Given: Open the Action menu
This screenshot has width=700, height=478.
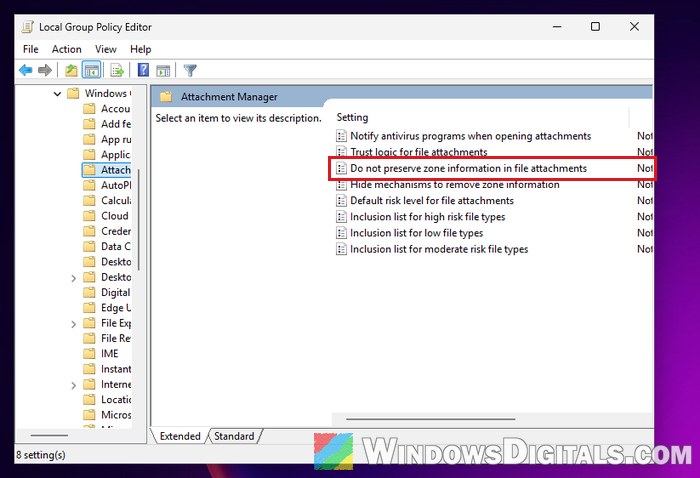Looking at the screenshot, I should click(x=67, y=49).
